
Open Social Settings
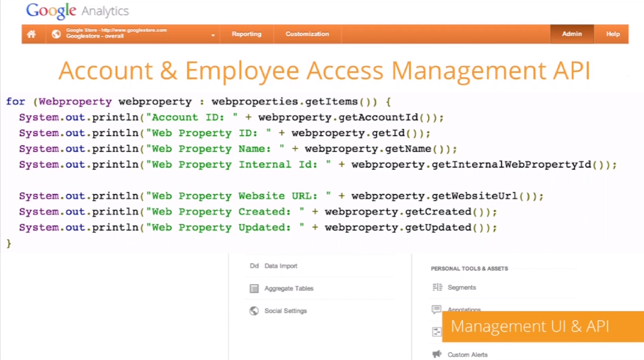[286, 311]
